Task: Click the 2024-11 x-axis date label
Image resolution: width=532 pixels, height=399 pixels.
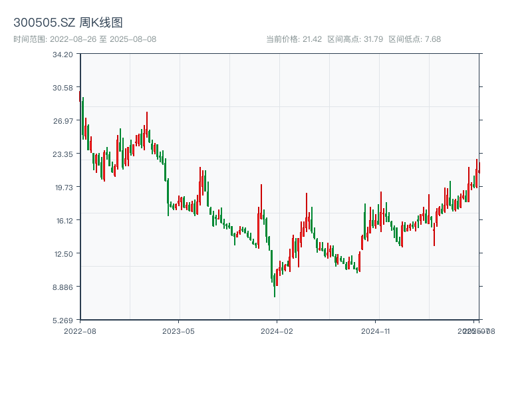Action: pyautogui.click(x=377, y=331)
